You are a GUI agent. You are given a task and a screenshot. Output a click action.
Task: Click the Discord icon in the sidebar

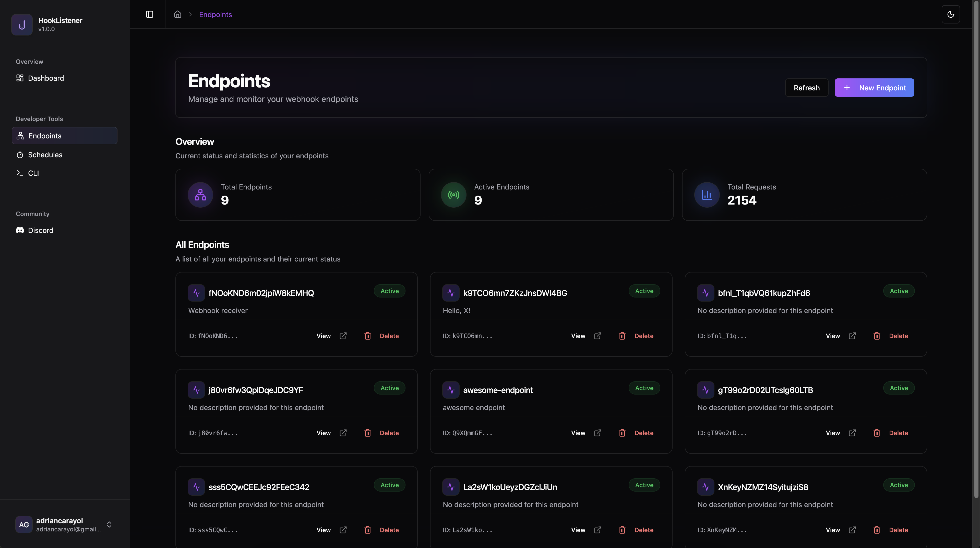20,230
